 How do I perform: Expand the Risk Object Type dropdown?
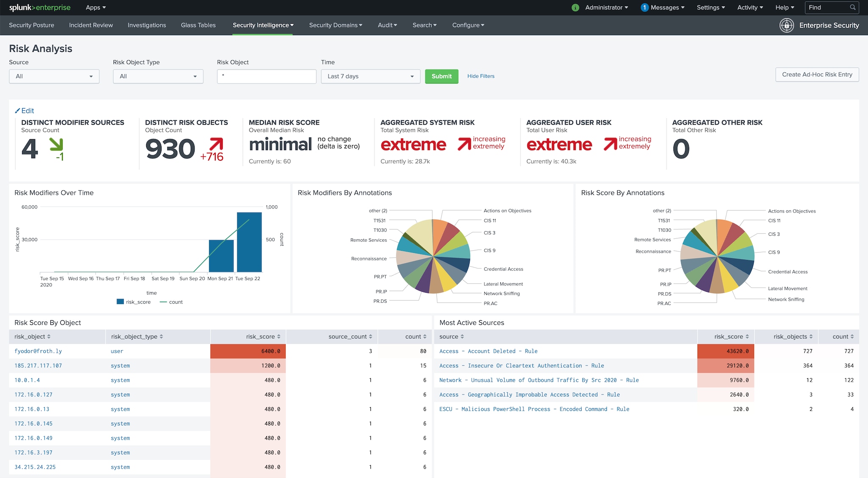158,76
